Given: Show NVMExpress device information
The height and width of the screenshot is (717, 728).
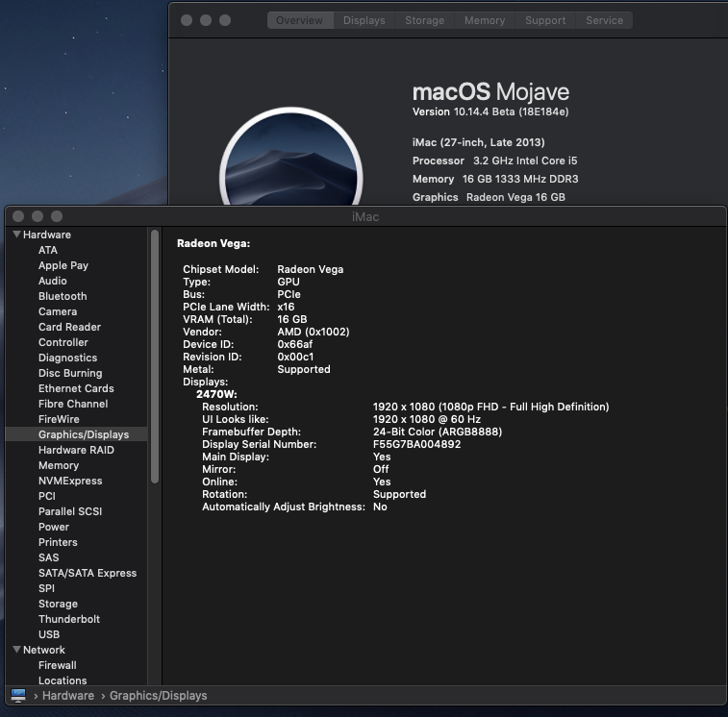Looking at the screenshot, I should [x=70, y=481].
